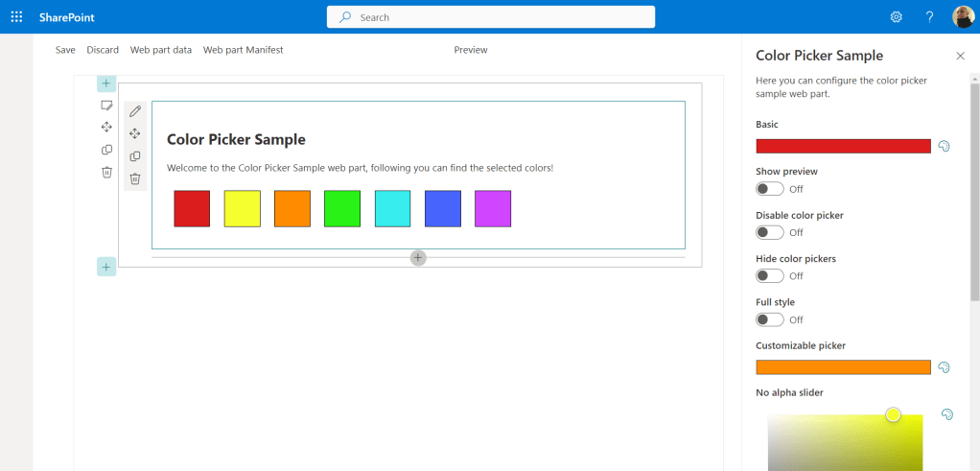Delete the Color Picker Sample web part
Image resolution: width=980 pixels, height=471 pixels.
tap(135, 178)
